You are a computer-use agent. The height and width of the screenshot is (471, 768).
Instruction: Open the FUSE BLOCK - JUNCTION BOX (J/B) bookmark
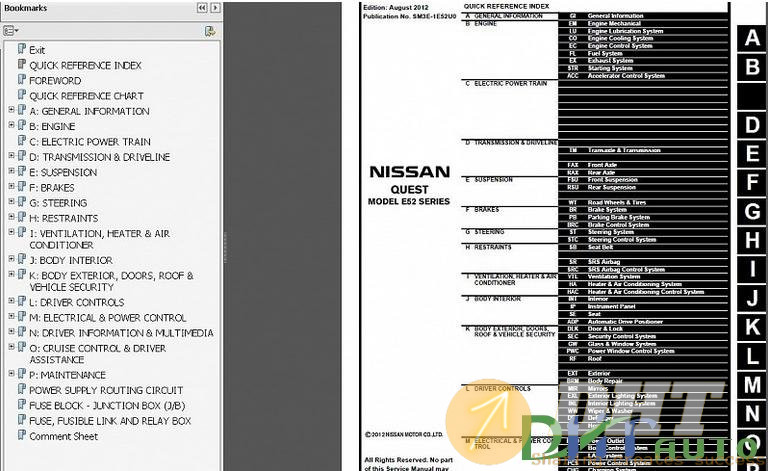click(107, 405)
